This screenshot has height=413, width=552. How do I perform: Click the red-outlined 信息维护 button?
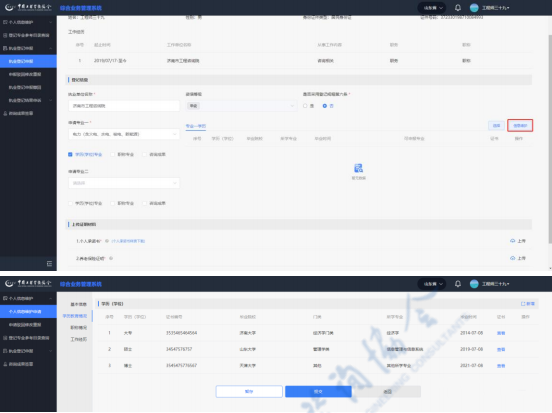tap(520, 126)
